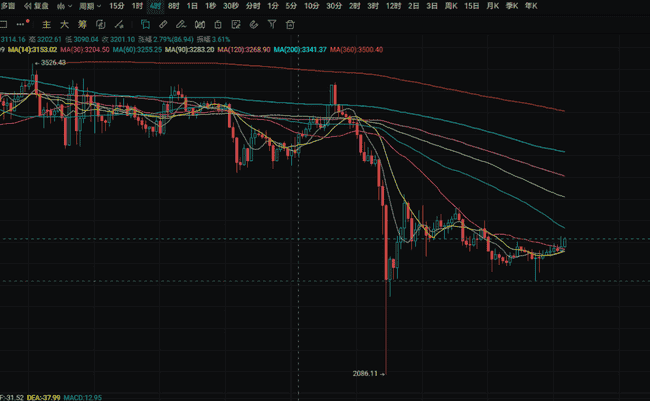This screenshot has height=401, width=650.
Task: Open the filter funnel tool
Action: pos(272,23)
